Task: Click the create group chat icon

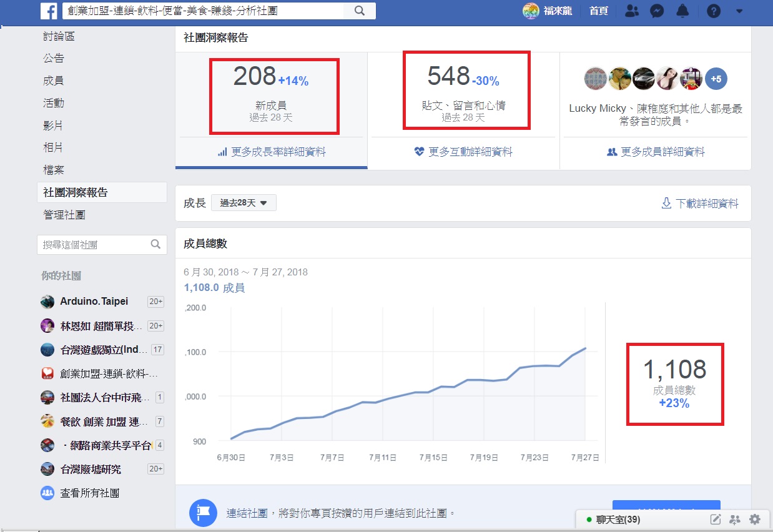Action: tap(735, 520)
